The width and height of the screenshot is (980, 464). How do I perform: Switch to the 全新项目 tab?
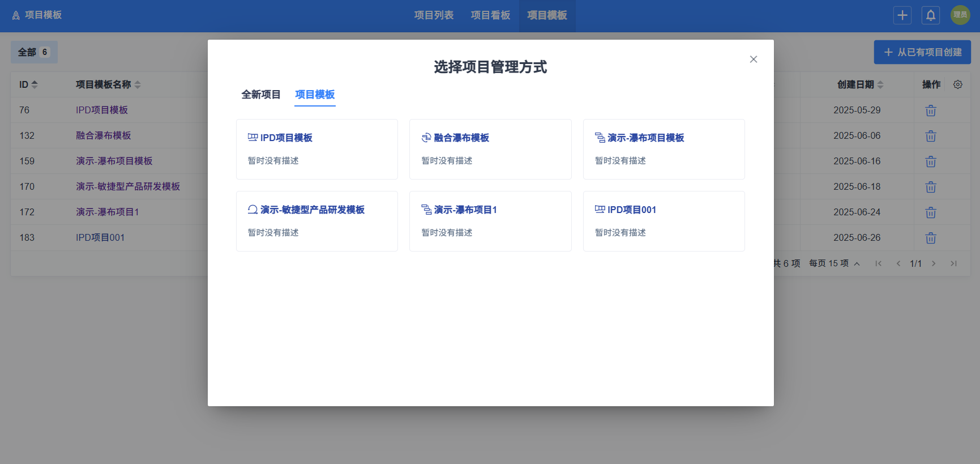click(x=261, y=95)
